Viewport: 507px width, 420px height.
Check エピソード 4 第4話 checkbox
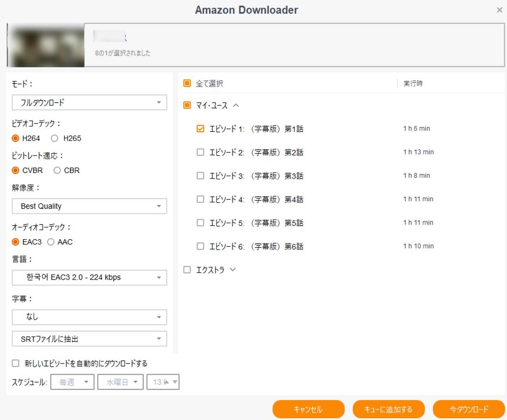pyautogui.click(x=200, y=199)
